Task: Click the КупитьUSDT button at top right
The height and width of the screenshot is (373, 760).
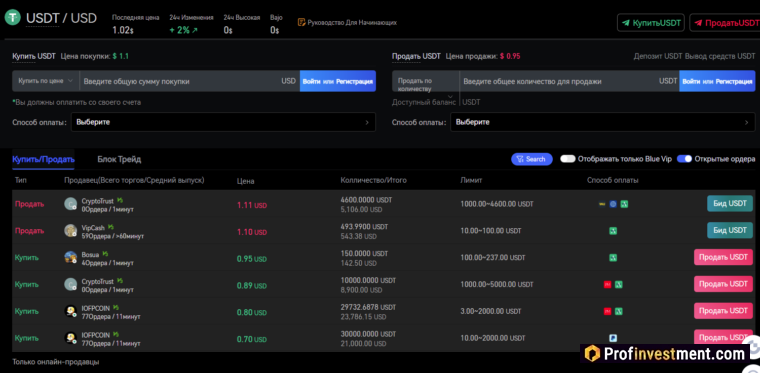Action: pyautogui.click(x=650, y=23)
